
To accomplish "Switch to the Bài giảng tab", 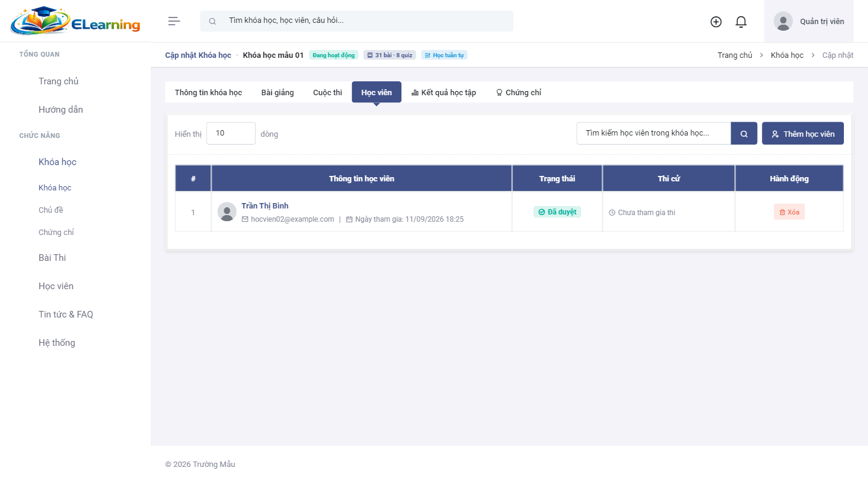I will point(278,92).
